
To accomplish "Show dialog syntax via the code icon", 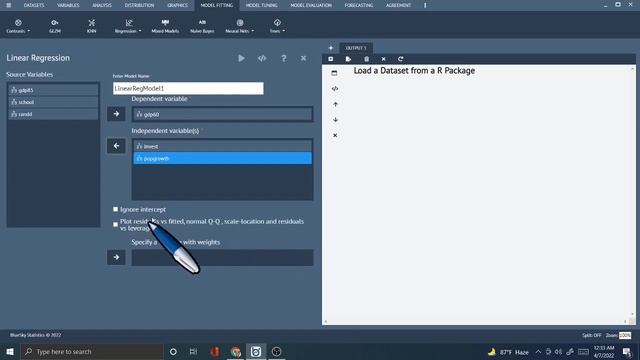I will 262,58.
